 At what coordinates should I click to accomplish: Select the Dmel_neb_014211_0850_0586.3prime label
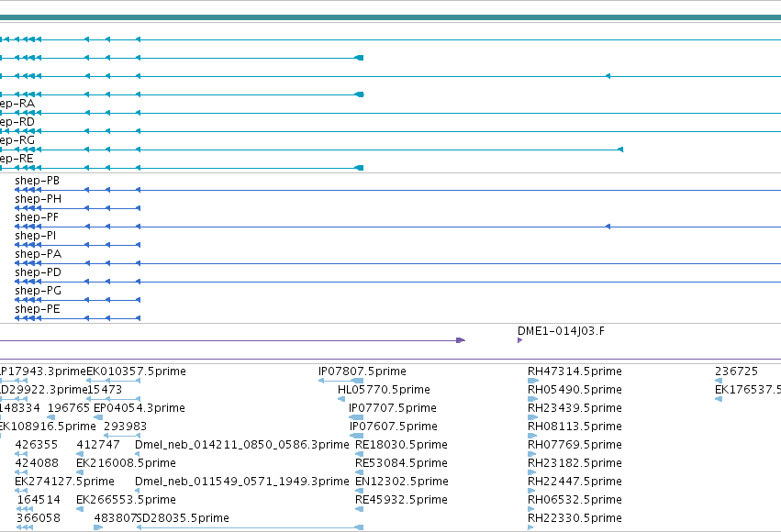242,445
